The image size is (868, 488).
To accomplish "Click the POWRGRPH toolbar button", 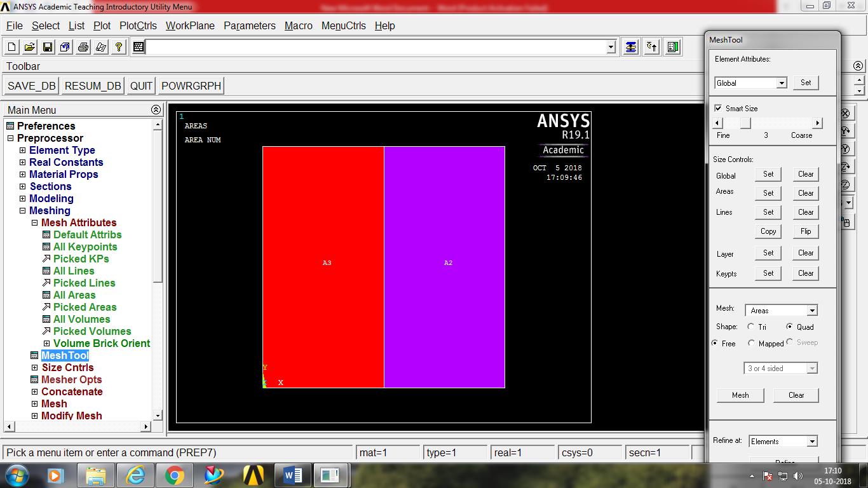I will coord(191,86).
